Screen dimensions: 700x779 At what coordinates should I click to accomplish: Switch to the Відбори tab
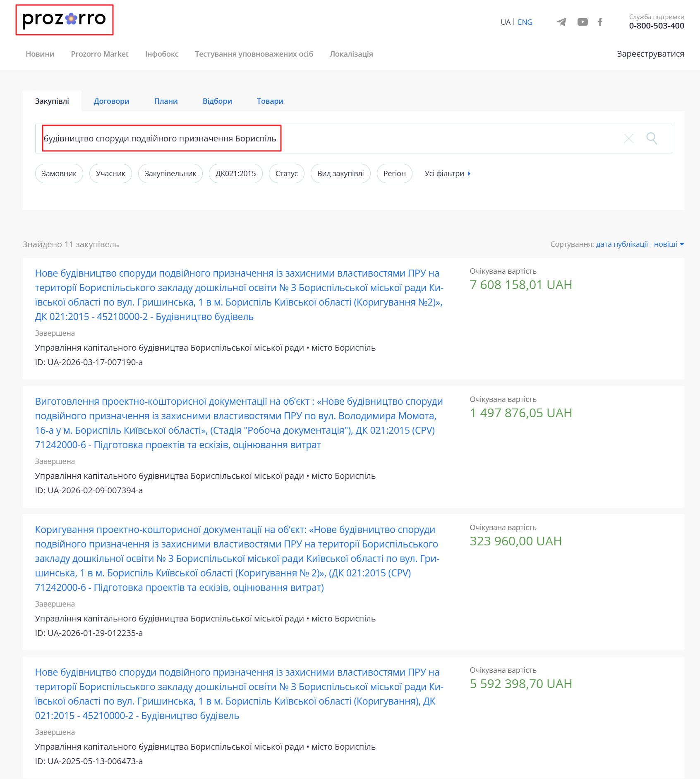click(217, 101)
